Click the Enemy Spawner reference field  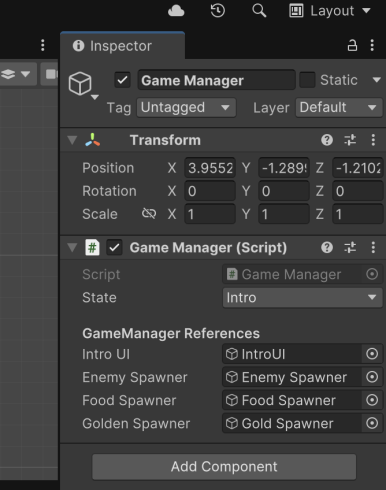(x=292, y=377)
